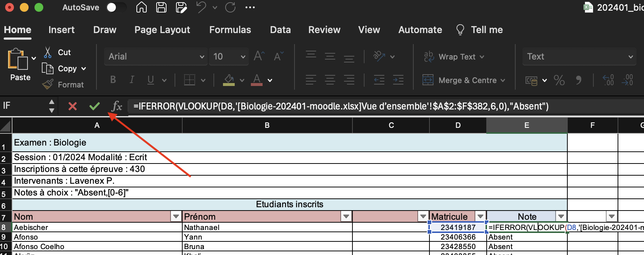
Task: Apply the fill colour bucket
Action: click(229, 80)
